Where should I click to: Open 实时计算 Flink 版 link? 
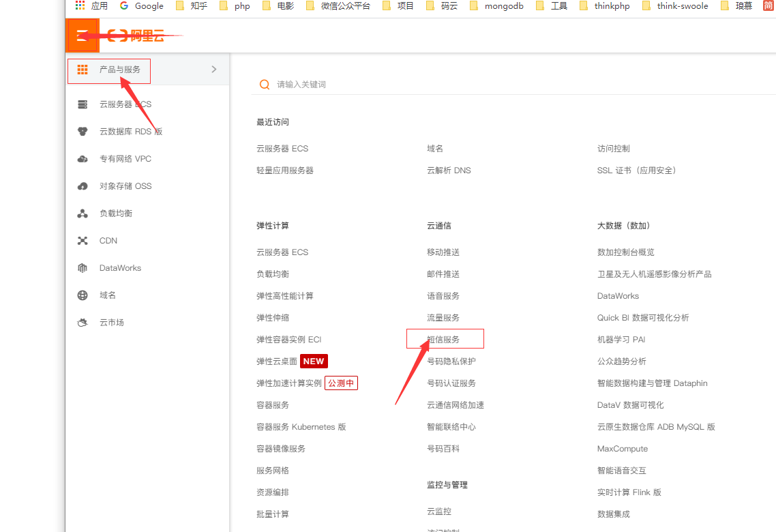point(629,492)
